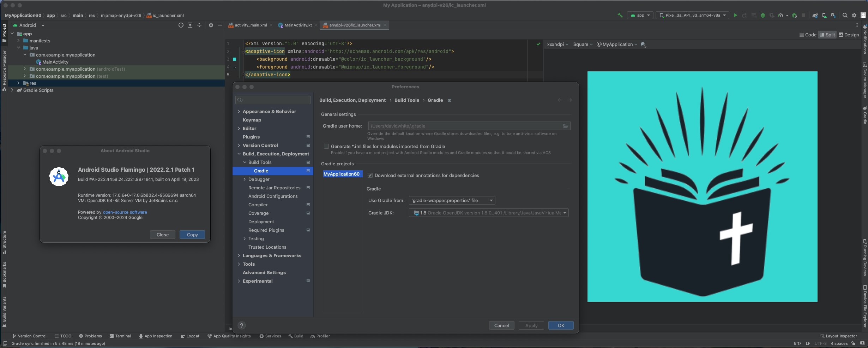Click the Search Everywhere magnifier icon

point(845,15)
